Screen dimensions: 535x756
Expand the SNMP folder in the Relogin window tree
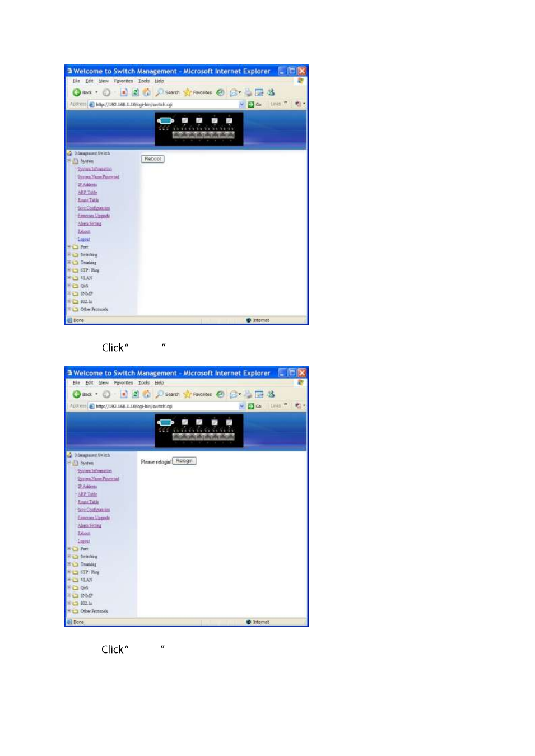tap(69, 595)
